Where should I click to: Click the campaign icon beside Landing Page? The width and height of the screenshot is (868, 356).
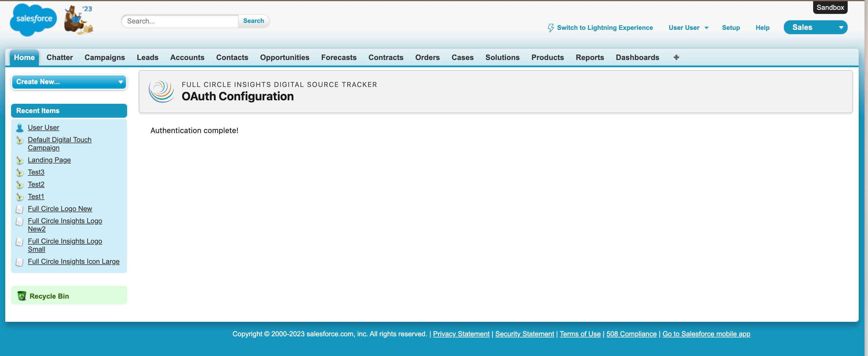click(19, 160)
